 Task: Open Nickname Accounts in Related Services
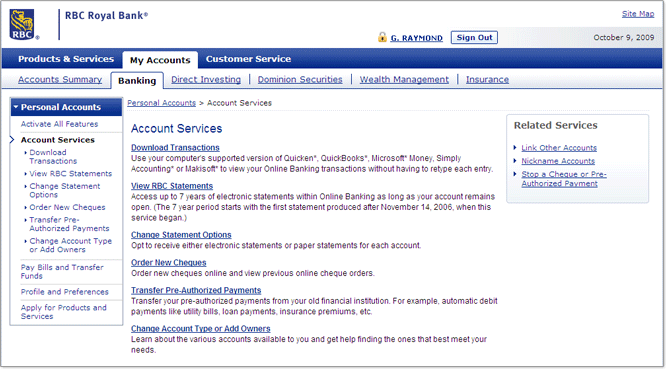[558, 161]
